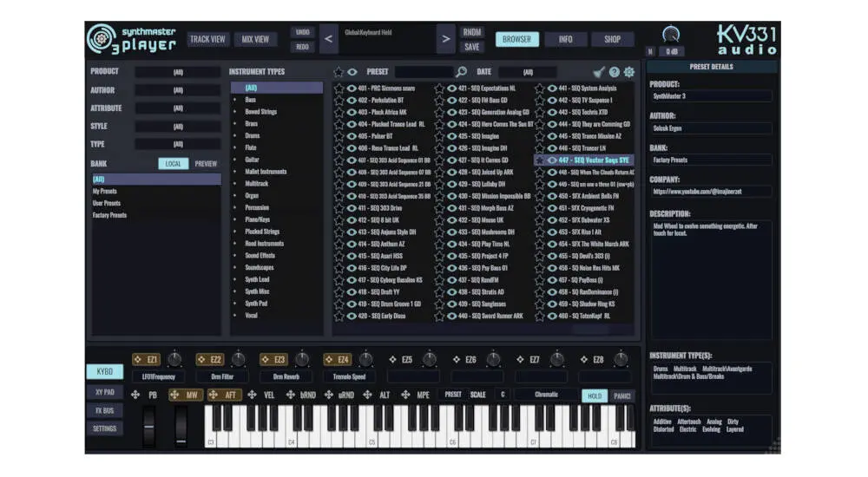Open the PRODUCT filter dropdown
Screen dimensions: 868x477
click(x=178, y=72)
